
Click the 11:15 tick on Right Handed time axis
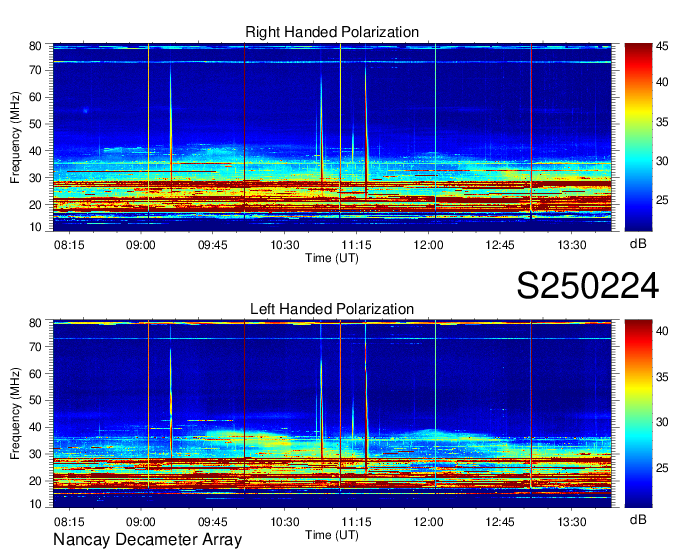pyautogui.click(x=356, y=245)
